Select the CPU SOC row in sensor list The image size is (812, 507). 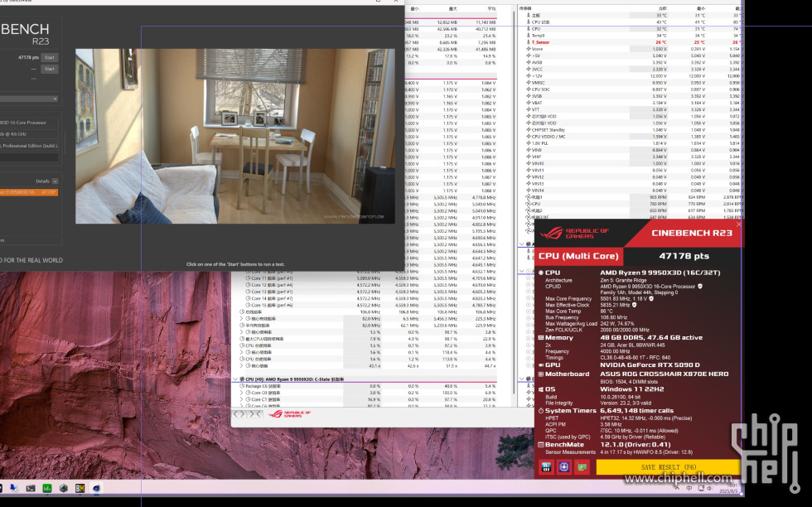coord(633,89)
